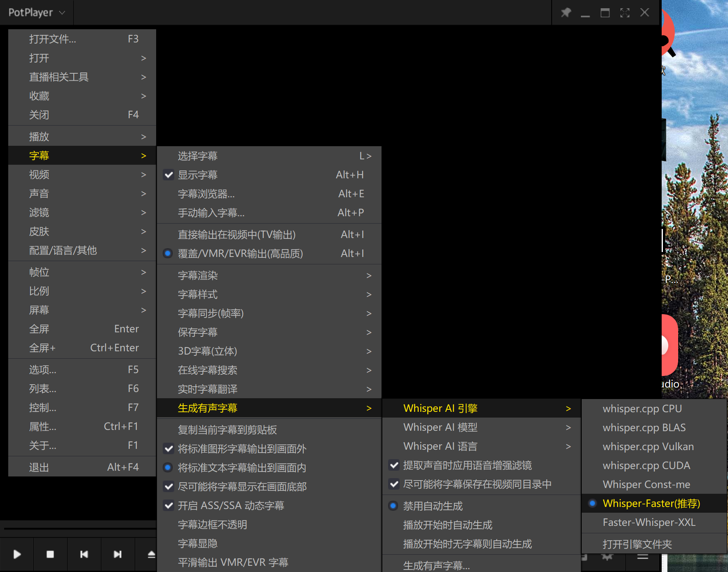Expand 选择字幕 submenu
This screenshot has height=572, width=728.
(269, 156)
